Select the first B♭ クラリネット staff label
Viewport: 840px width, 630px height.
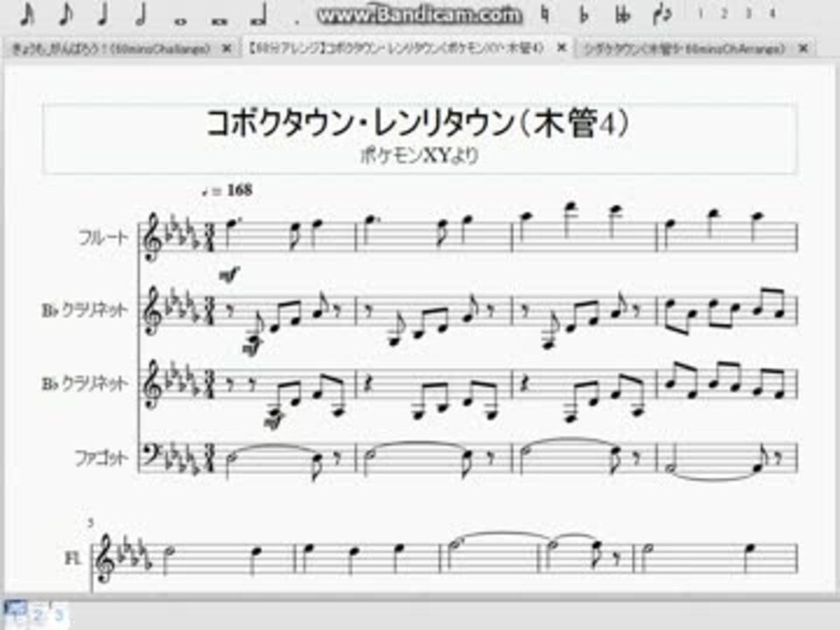tap(85, 310)
